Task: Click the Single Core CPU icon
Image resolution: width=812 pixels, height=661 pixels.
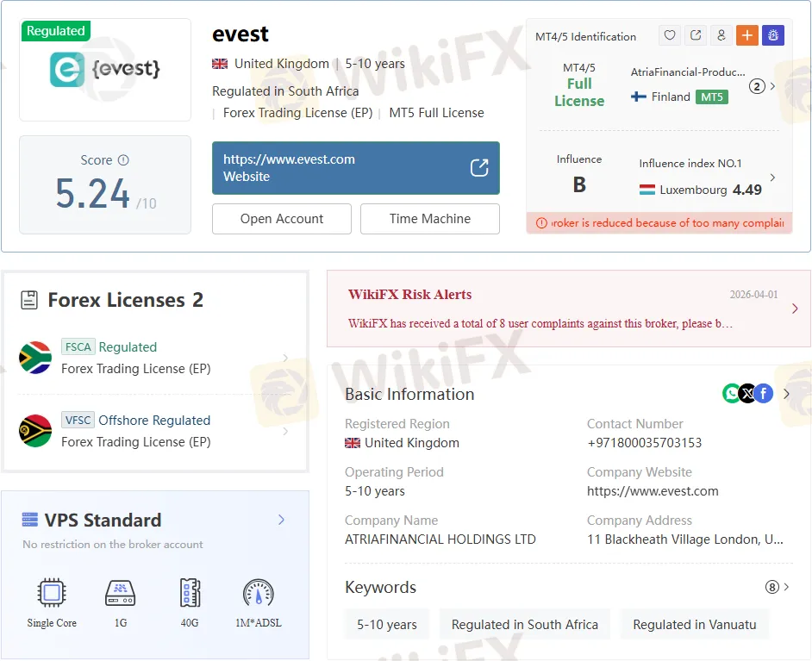Action: pos(52,592)
